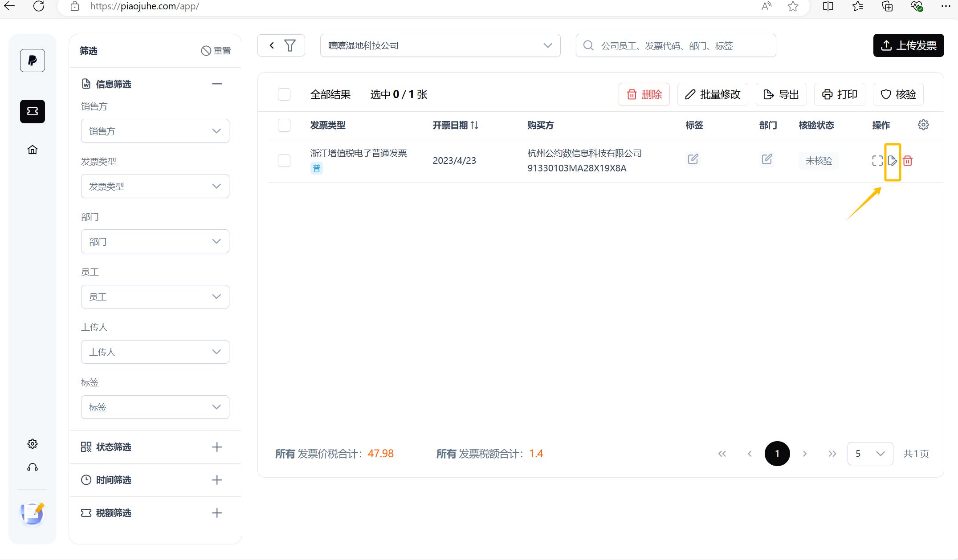
Task: Open the 上传人 dropdown
Action: 155,352
